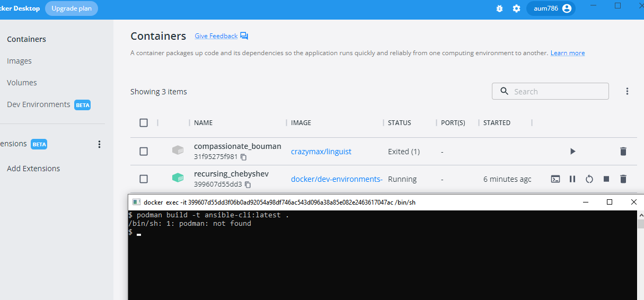This screenshot has width=644, height=300.
Task: Open terminal for recursing_chebyshev container
Action: click(555, 179)
